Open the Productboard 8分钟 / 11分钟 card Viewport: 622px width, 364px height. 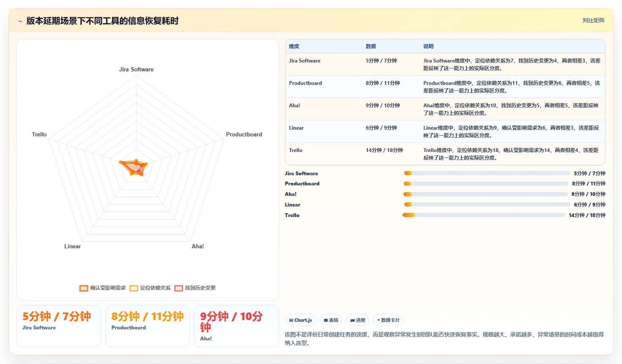point(148,326)
